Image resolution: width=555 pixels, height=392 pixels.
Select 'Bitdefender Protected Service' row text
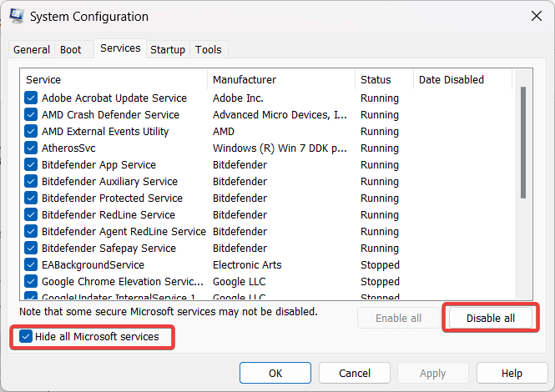(x=112, y=198)
